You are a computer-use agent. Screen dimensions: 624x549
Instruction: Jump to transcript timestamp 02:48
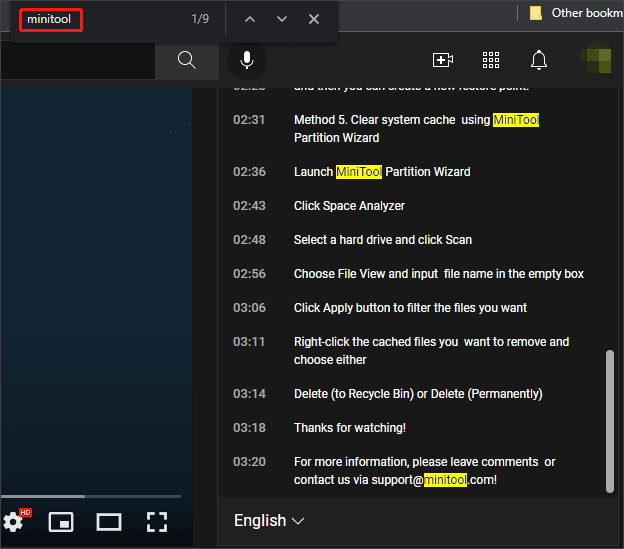point(249,240)
